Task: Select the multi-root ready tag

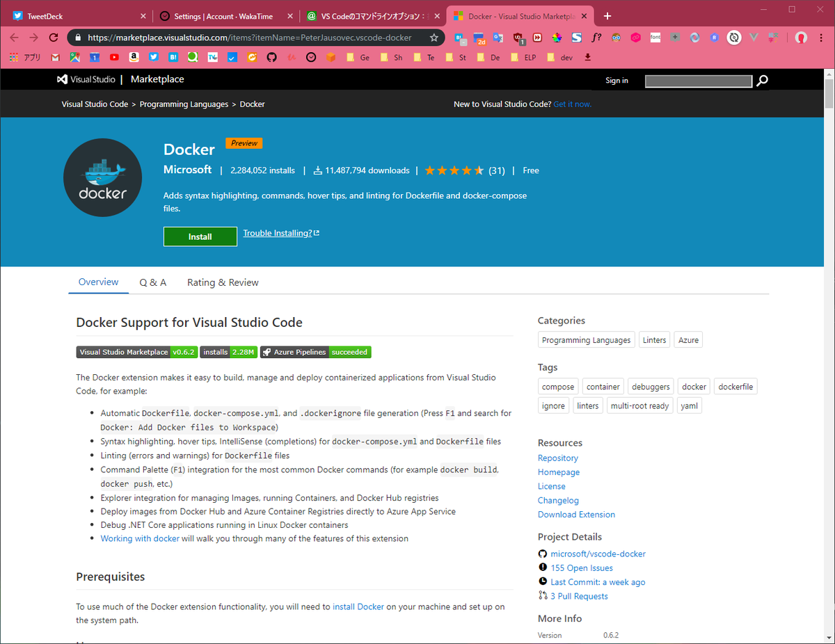Action: tap(639, 405)
